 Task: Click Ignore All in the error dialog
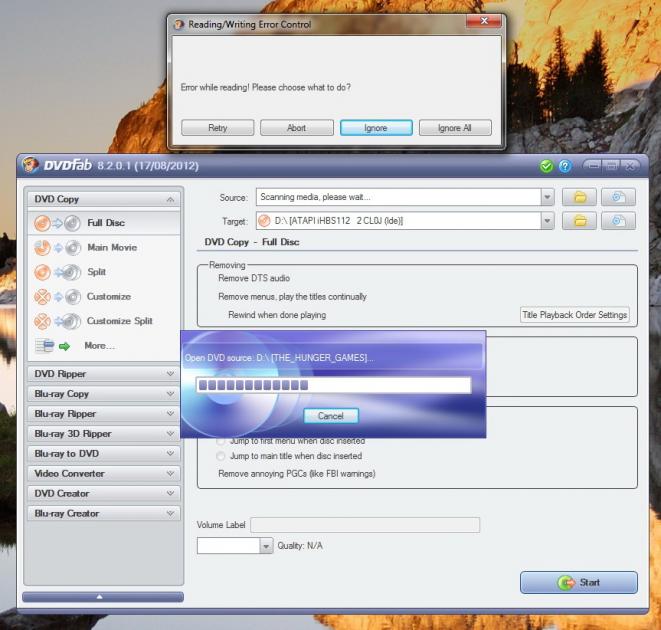pos(455,128)
